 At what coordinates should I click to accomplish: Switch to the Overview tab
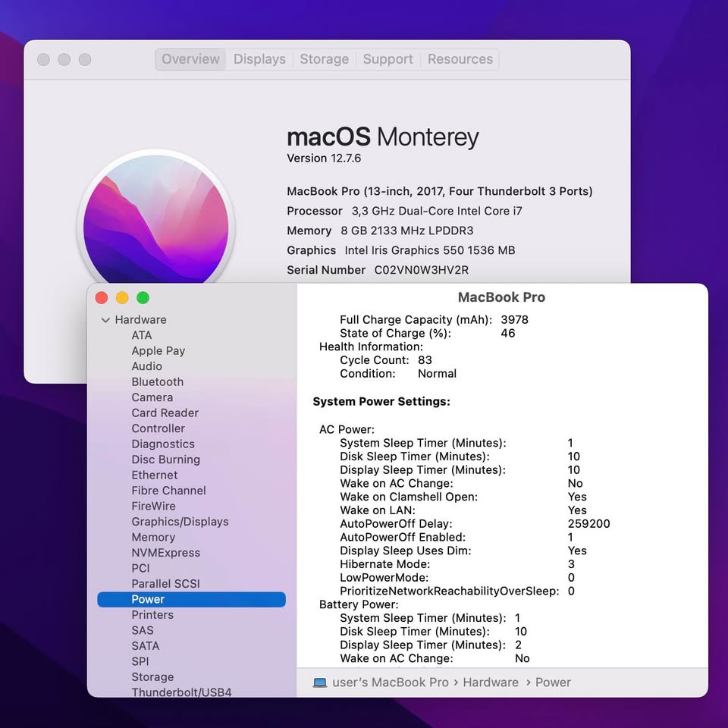pyautogui.click(x=190, y=59)
